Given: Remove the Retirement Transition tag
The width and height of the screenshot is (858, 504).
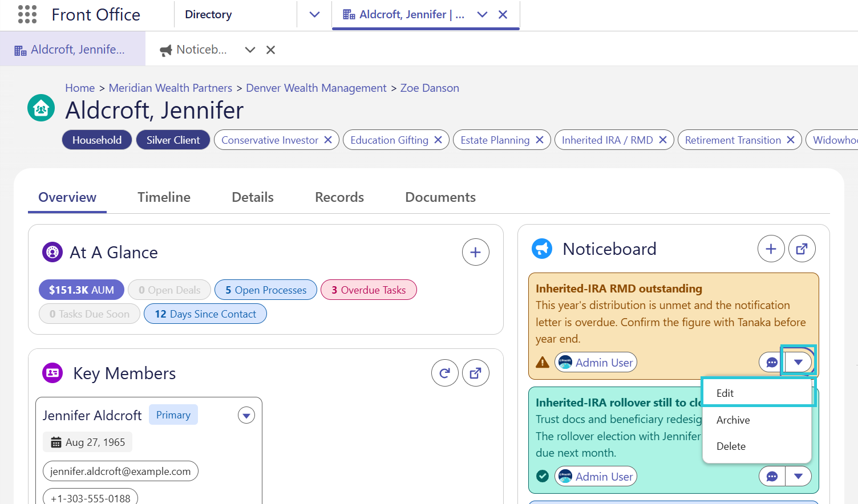Looking at the screenshot, I should point(791,140).
